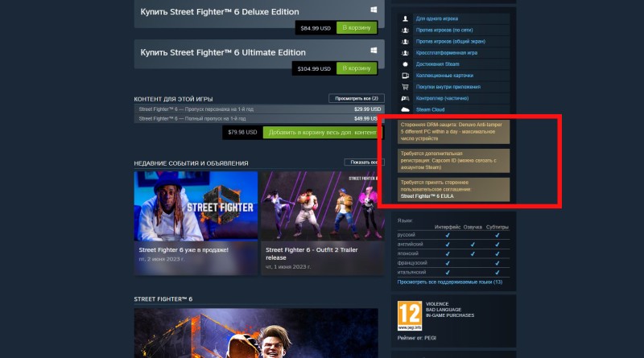Open 'Кроссплатформенная игра' link
Image resolution: width=644 pixels, height=358 pixels.
tap(447, 53)
